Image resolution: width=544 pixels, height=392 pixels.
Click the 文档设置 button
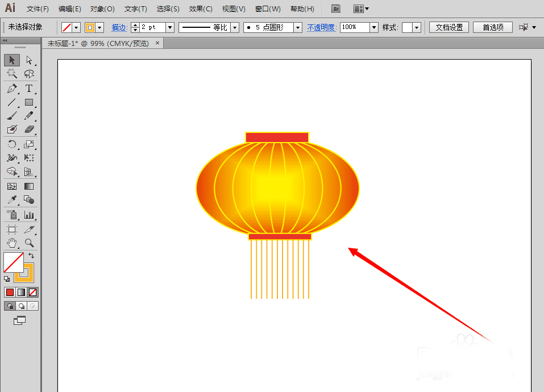449,27
